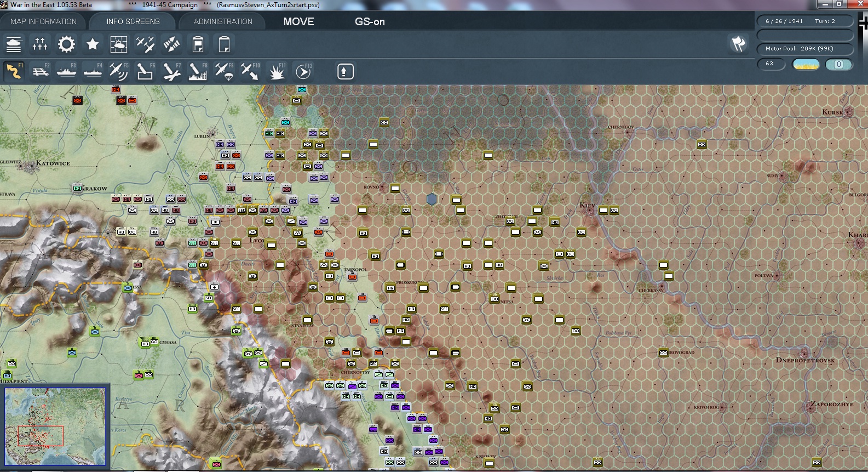Viewport: 868px width, 472px height.
Task: Click the Motor Pool 209K (99K) panel
Action: [805, 49]
